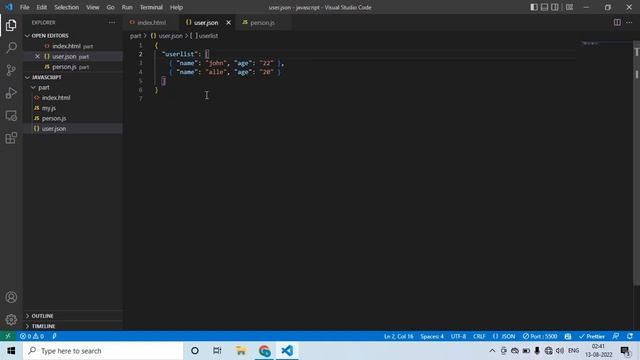Open the Run and Debug view icon
640x360 pixels.
click(x=11, y=93)
